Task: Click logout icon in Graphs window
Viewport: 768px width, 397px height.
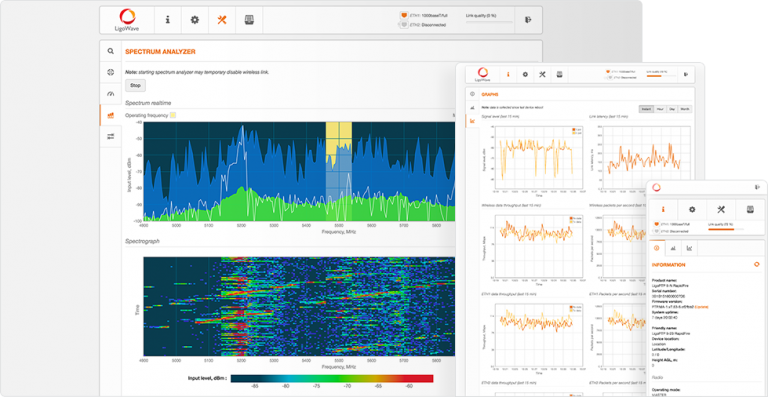Action: click(686, 74)
